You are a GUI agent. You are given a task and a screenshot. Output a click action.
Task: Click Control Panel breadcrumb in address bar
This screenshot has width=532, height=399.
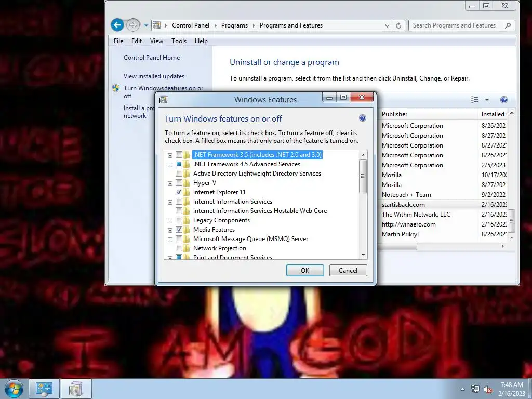(191, 25)
